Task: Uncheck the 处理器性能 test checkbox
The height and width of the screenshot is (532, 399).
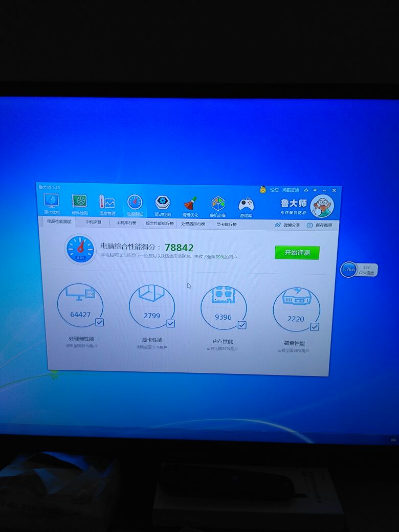Action: 99,322
